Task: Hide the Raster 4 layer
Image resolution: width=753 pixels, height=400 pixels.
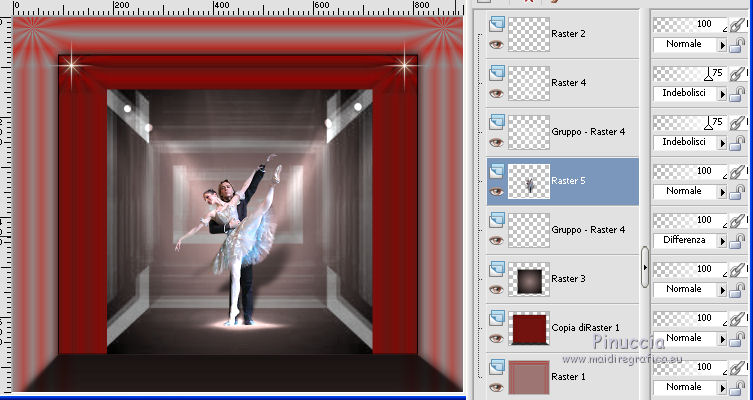Action: [x=496, y=94]
